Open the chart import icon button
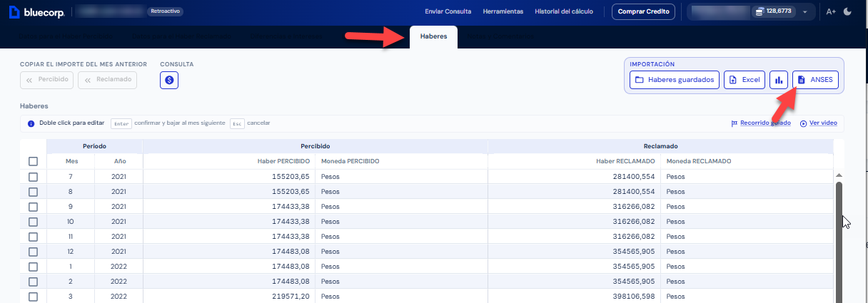This screenshot has height=303, width=868. pos(779,80)
